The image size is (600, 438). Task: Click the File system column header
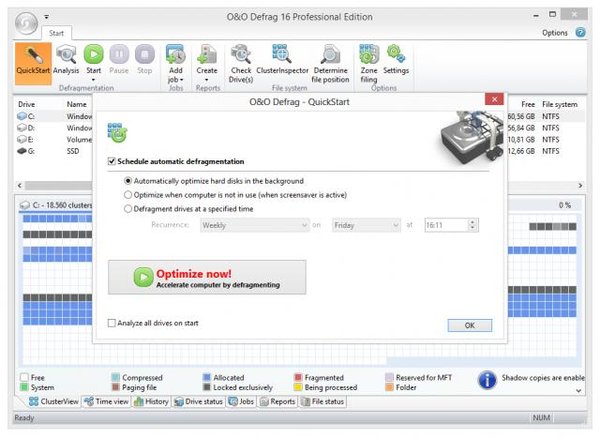559,104
